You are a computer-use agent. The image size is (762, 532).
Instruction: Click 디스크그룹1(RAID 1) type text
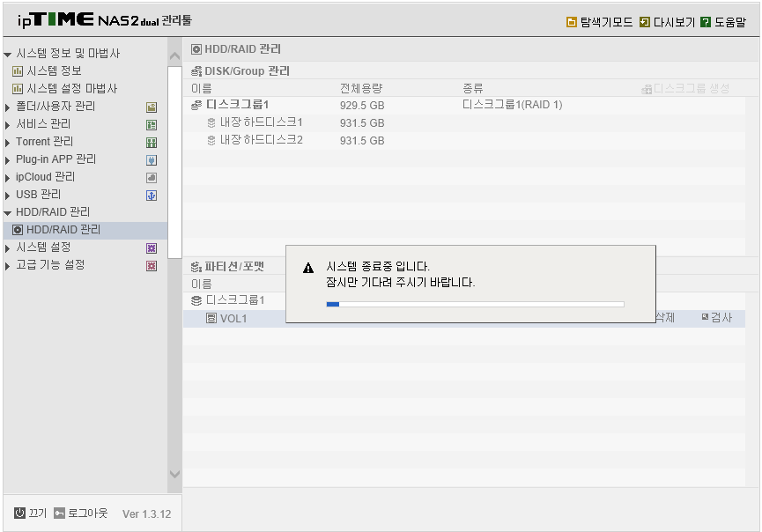point(512,105)
